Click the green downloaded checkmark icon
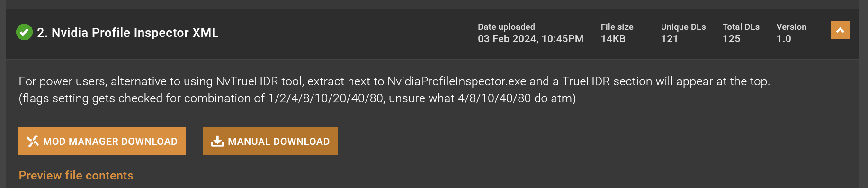The width and height of the screenshot is (868, 188). coord(24,32)
